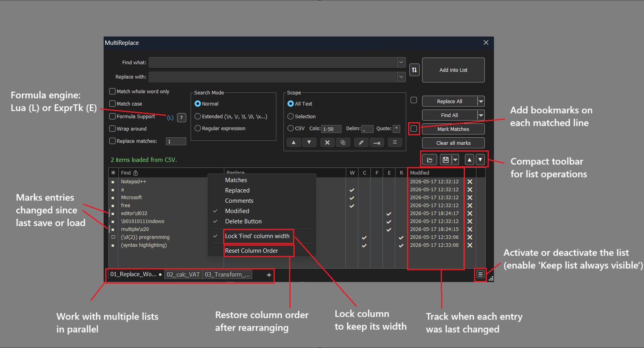This screenshot has height=348, width=644.
Task: Click the formula help question mark button
Action: [181, 117]
